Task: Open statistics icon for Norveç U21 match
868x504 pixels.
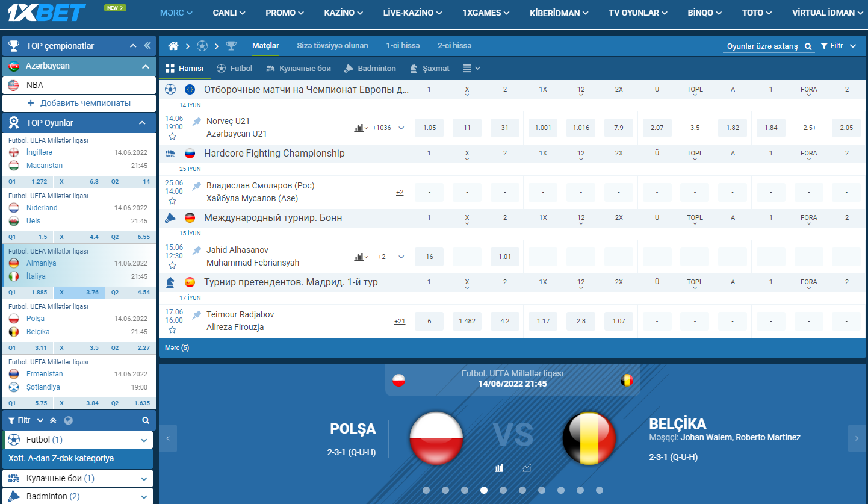Action: click(359, 128)
